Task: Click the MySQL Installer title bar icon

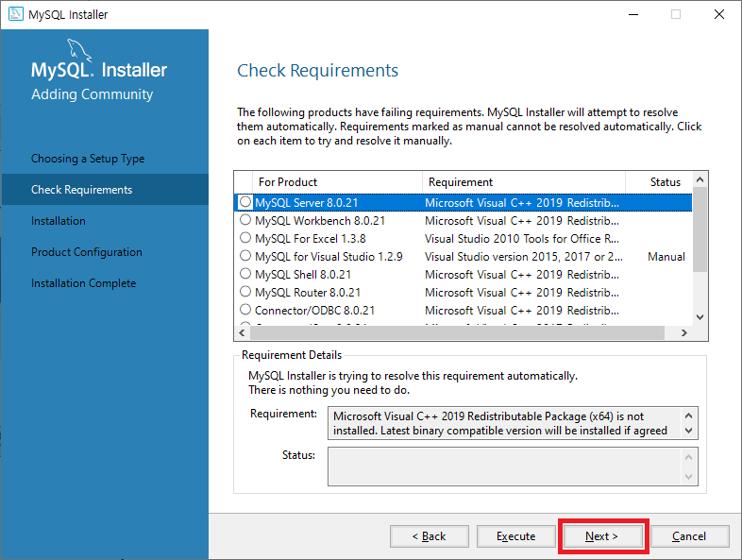Action: click(x=16, y=14)
